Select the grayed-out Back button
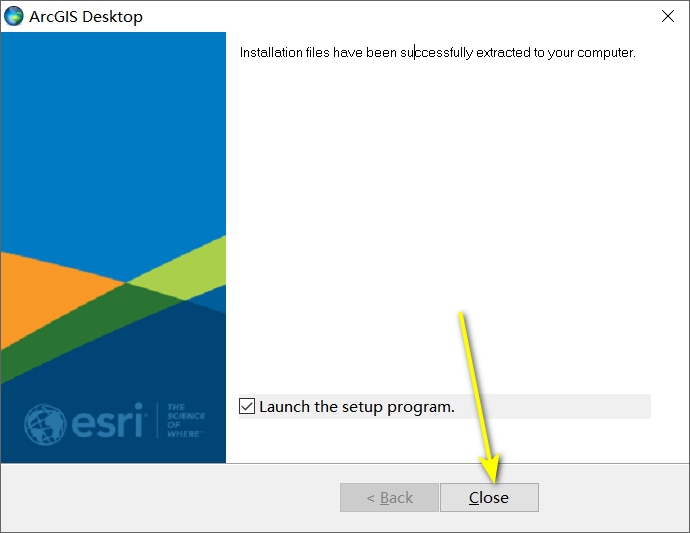The width and height of the screenshot is (690, 533). [389, 497]
